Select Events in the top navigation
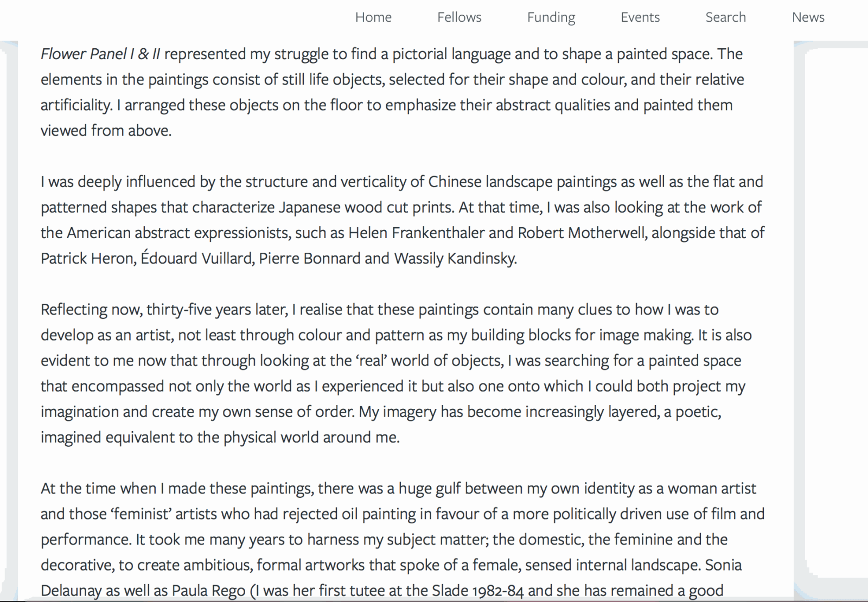 (640, 17)
